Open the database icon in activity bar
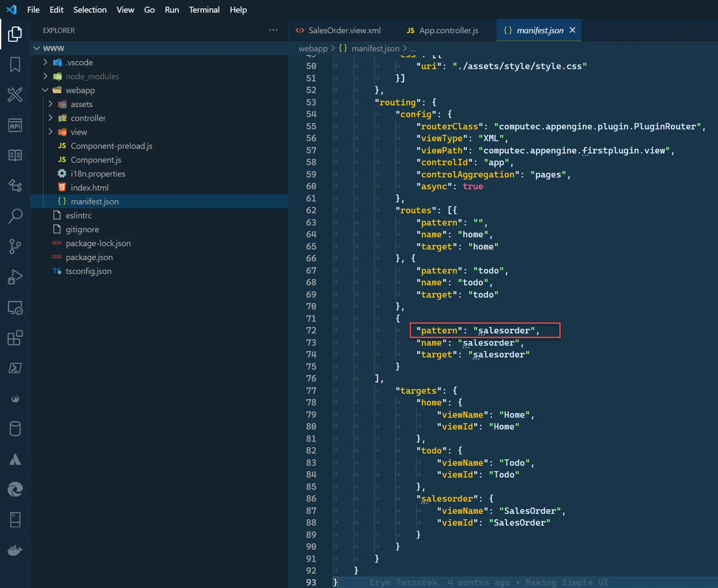718x588 pixels. [15, 429]
